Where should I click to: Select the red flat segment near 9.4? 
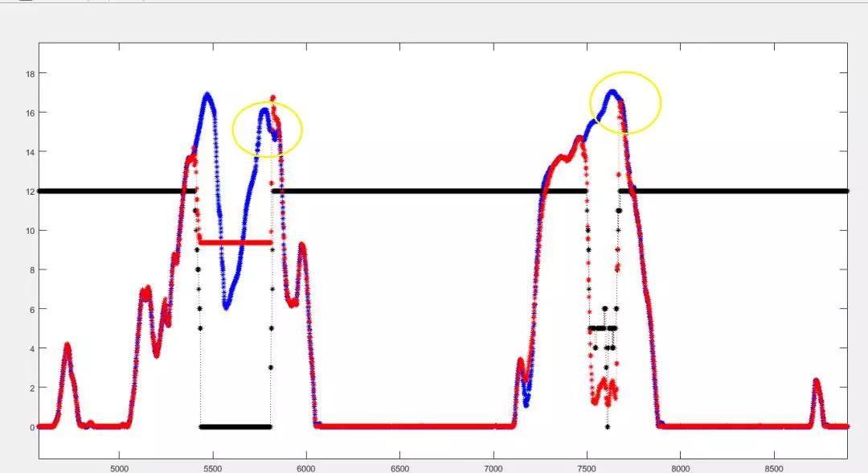coord(235,242)
